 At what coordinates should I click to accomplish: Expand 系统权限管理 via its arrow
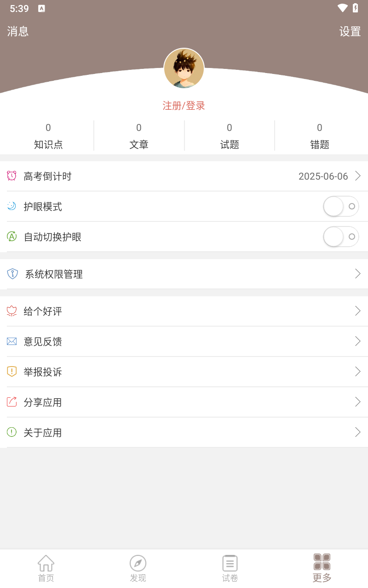(x=357, y=274)
